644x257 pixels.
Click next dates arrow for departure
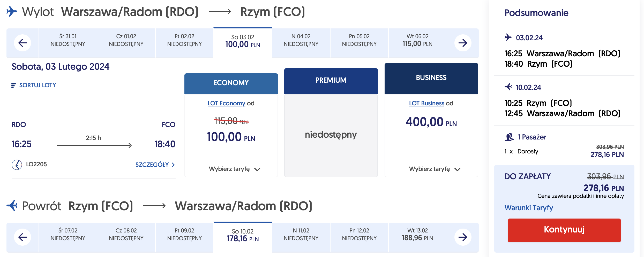tap(463, 43)
